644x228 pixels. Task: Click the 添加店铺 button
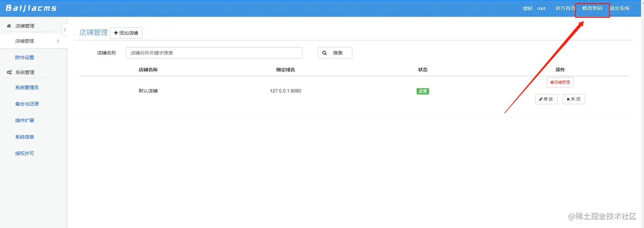click(126, 33)
